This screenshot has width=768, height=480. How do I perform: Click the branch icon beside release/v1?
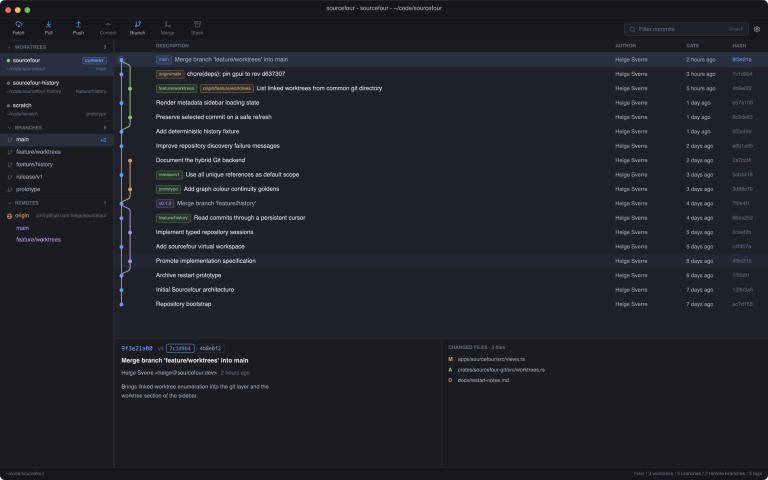10,177
